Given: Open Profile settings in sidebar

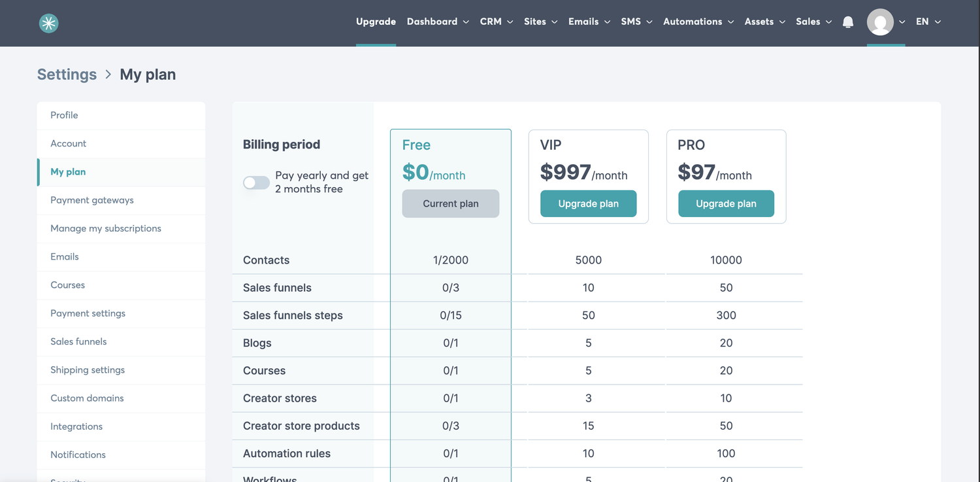Looking at the screenshot, I should coord(121,115).
